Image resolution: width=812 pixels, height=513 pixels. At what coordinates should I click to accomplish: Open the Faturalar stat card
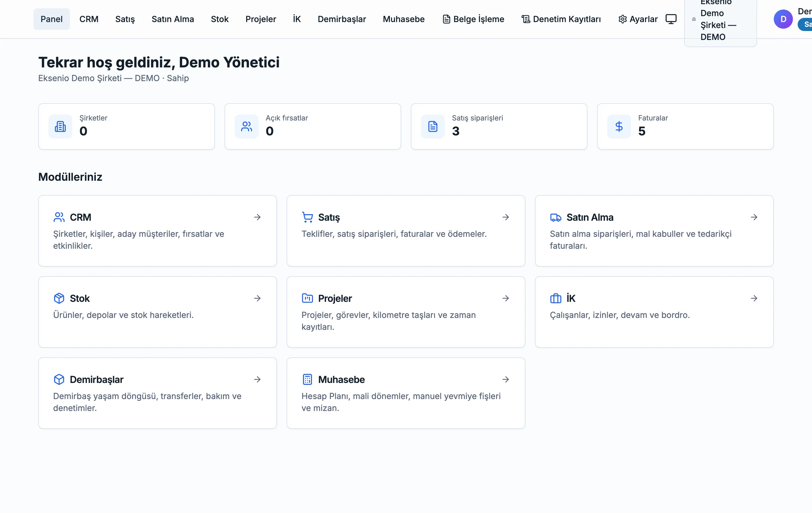click(685, 126)
